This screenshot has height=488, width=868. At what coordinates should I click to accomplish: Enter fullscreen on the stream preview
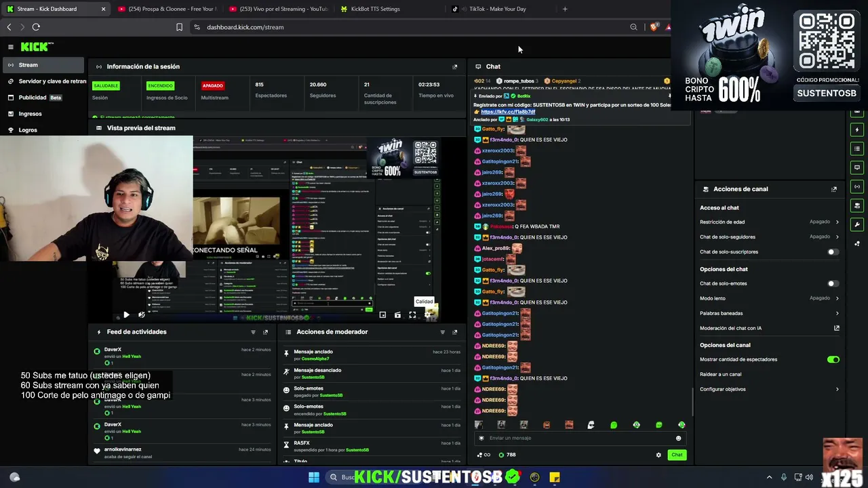click(412, 314)
